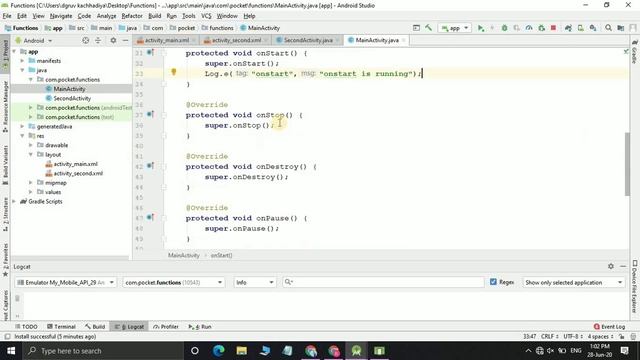The image size is (640, 360).
Task: Hide the Project tool window
Action: click(x=125, y=40)
